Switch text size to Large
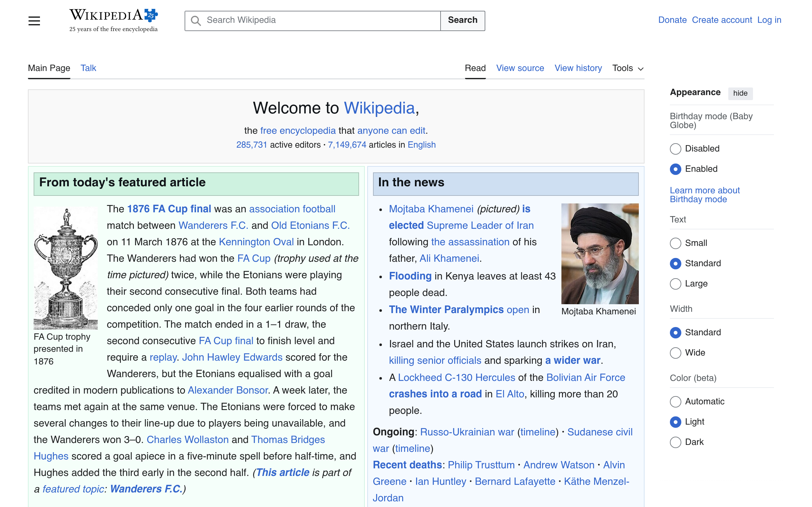This screenshot has width=812, height=507. [x=675, y=284]
